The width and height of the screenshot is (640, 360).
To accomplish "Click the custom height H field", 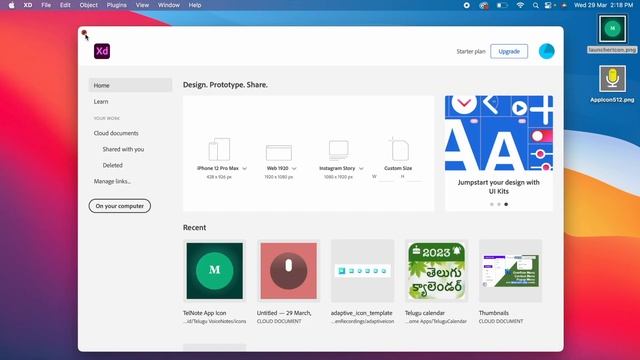I will (414, 177).
